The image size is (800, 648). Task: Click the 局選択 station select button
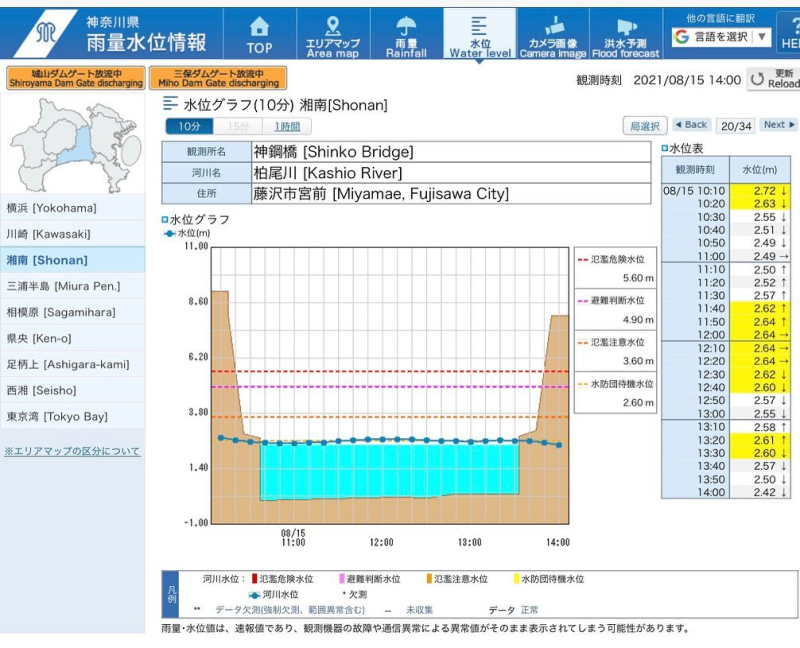coord(644,126)
